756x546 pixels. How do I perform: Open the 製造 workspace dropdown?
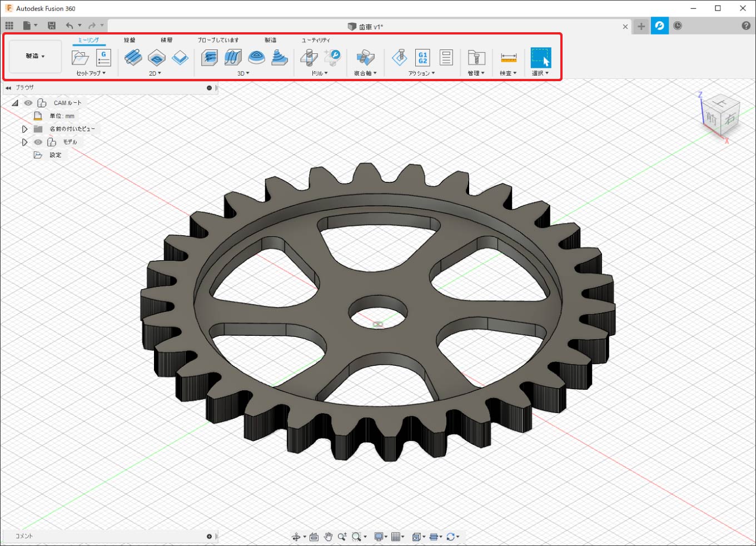[35, 56]
